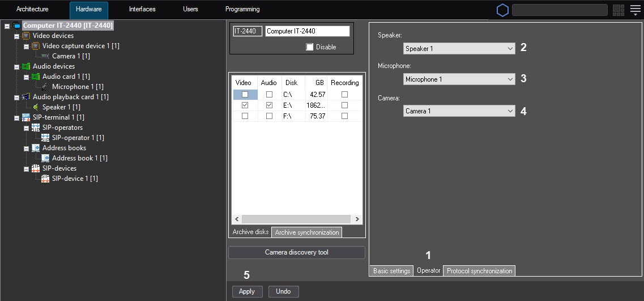Enable Video checkbox for disk C:\

(x=245, y=95)
